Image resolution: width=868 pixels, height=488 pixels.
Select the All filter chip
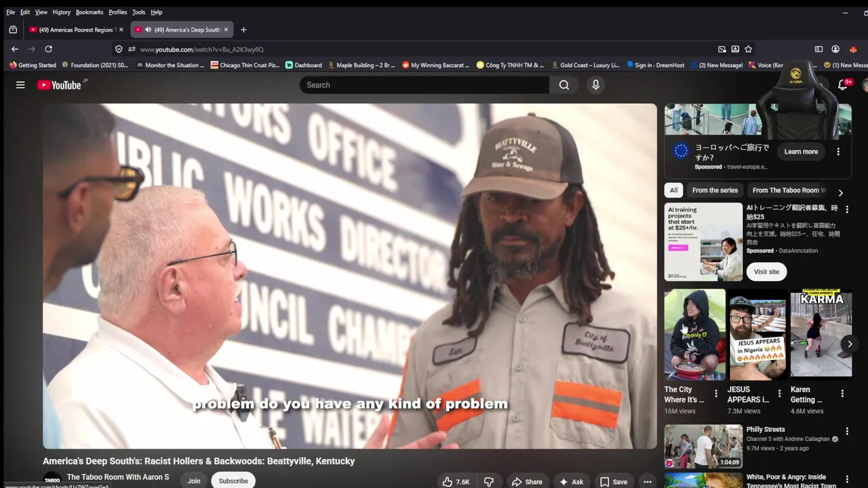(x=673, y=190)
